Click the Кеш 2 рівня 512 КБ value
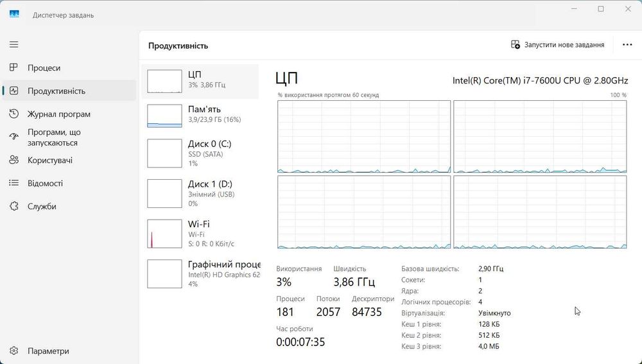642x364 pixels. point(489,335)
